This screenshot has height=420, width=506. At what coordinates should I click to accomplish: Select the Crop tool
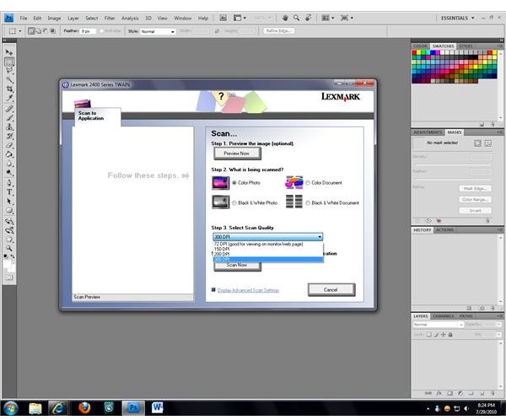(9, 89)
